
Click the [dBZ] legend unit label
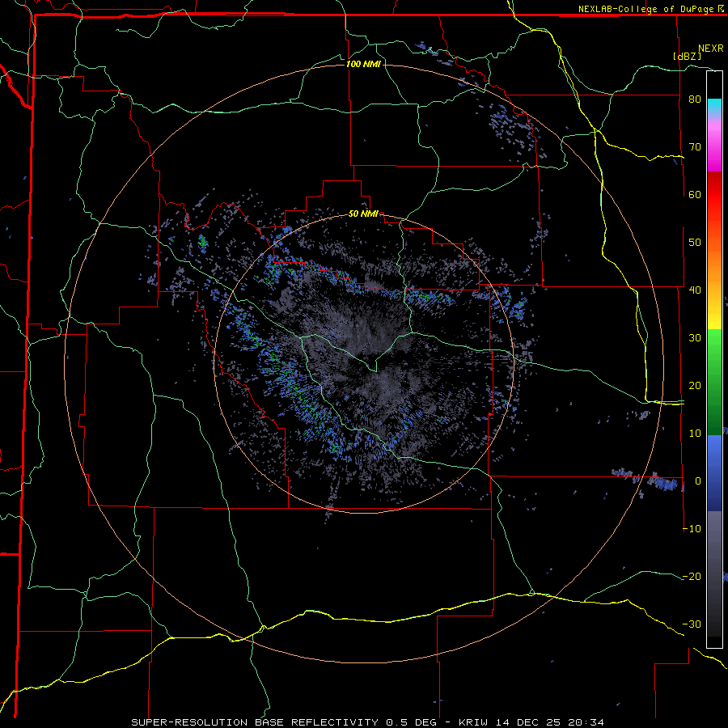[687, 56]
